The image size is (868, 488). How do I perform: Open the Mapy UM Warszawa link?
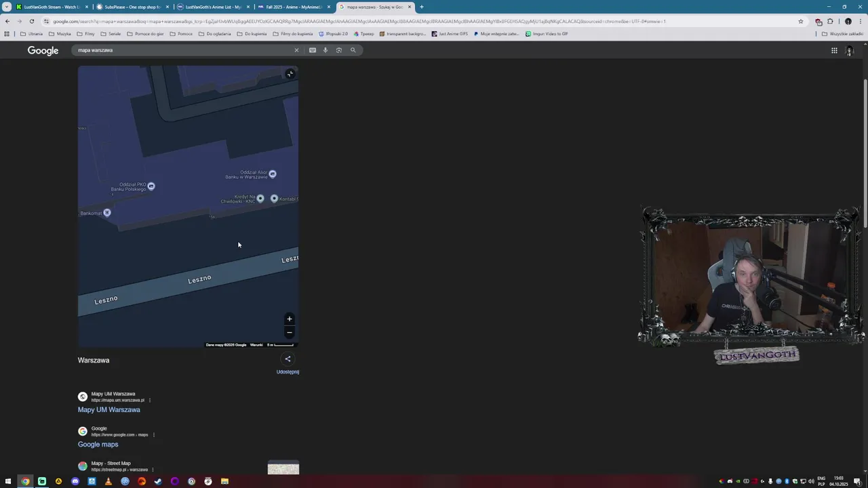click(x=109, y=410)
